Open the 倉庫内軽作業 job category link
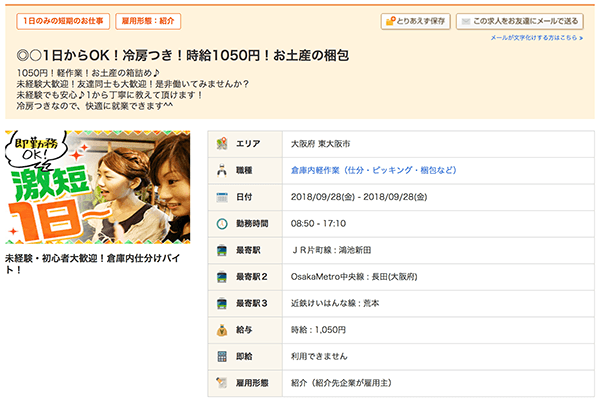 tap(373, 170)
